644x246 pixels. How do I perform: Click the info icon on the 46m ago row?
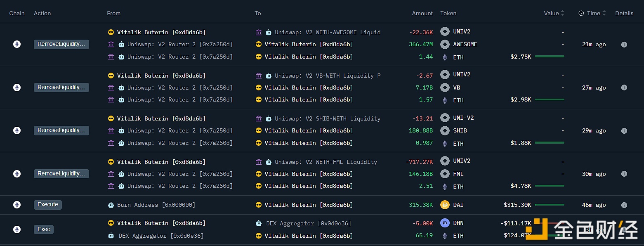click(624, 205)
